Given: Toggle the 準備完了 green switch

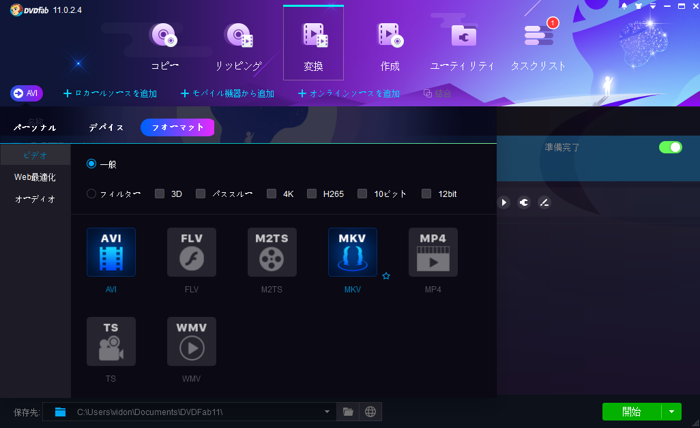Looking at the screenshot, I should (671, 147).
